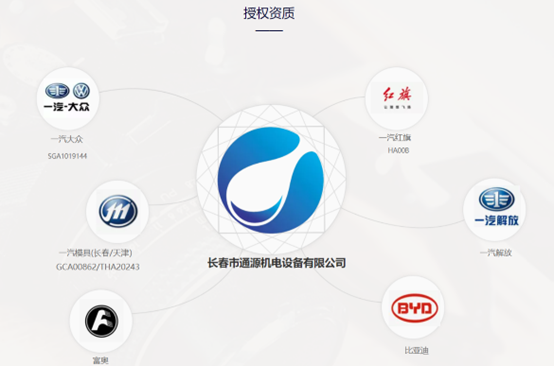The width and height of the screenshot is (554, 366).
Task: Select the 比亚迪 label
Action: [416, 350]
